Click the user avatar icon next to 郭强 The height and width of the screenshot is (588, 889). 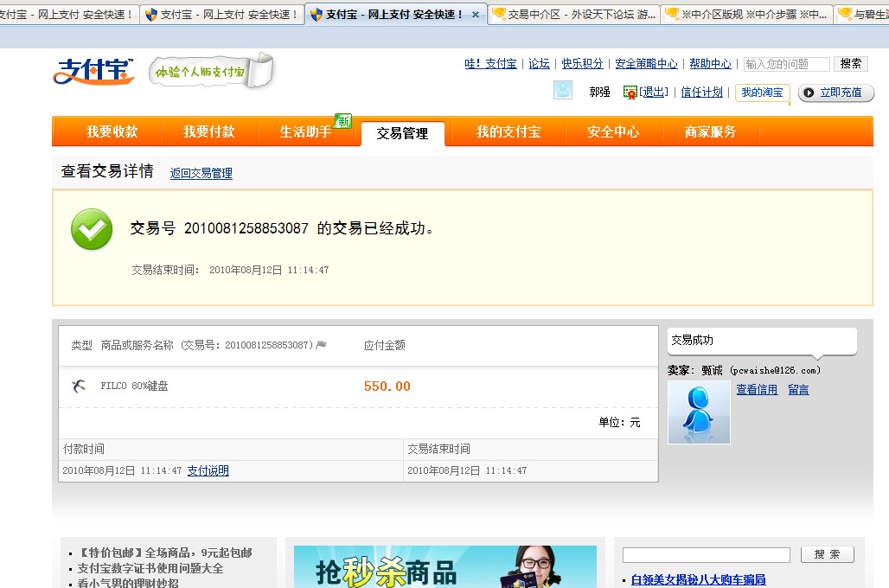click(563, 91)
